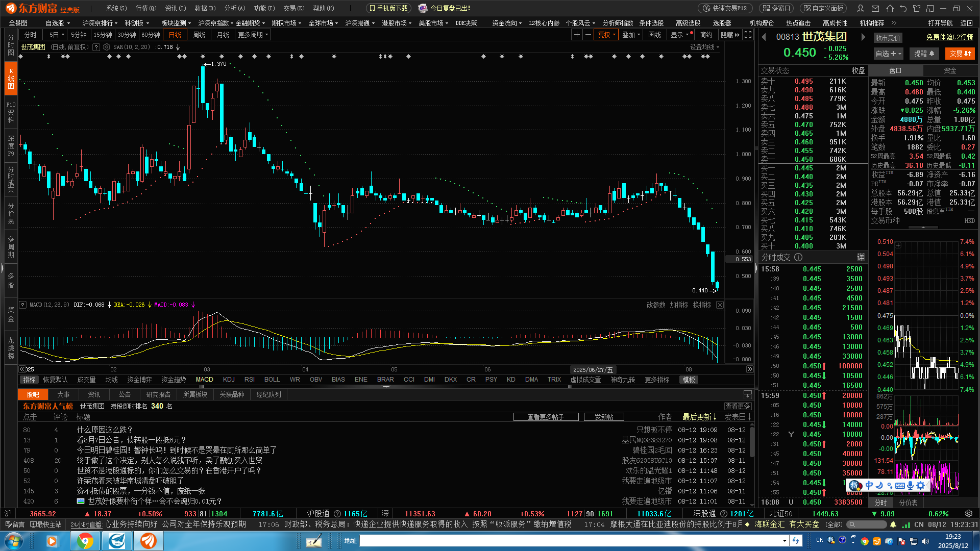Open user account profile icon
980x551 pixels.
coord(861,8)
